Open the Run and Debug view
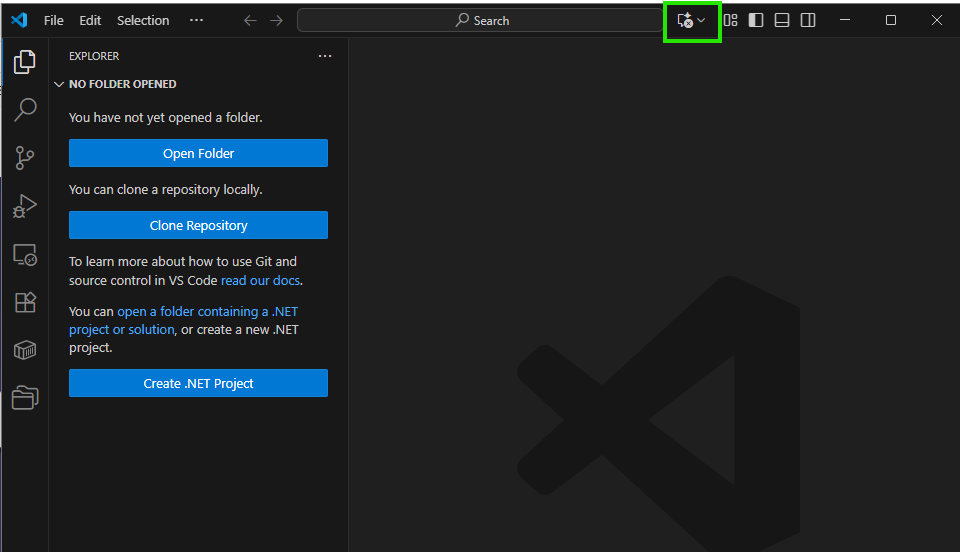The image size is (960, 552). [24, 206]
